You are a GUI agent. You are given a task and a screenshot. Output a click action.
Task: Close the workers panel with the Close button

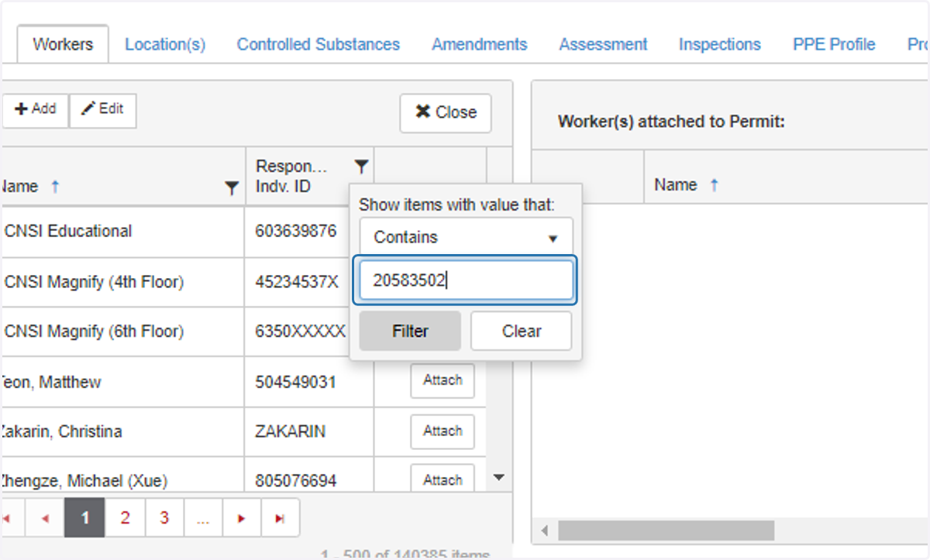446,112
